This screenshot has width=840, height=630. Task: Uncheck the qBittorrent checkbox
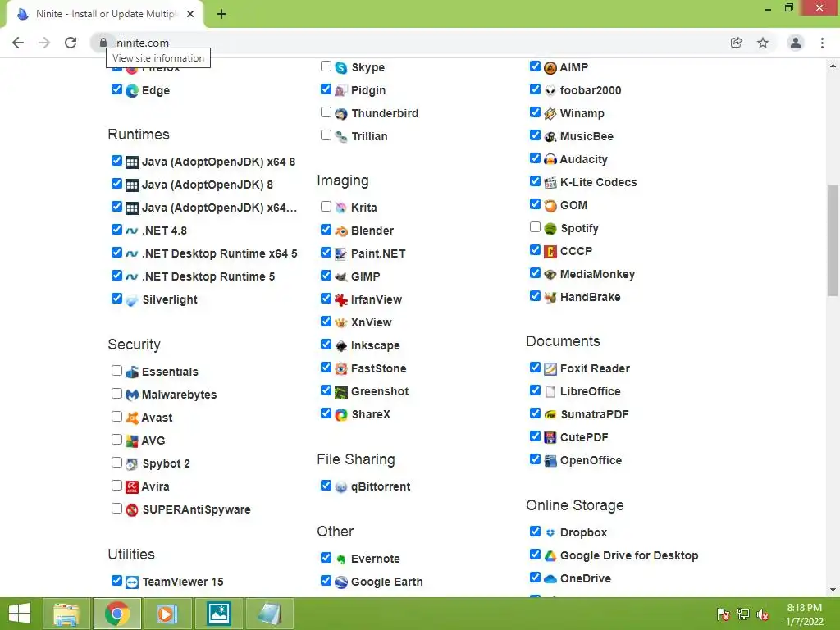pos(326,486)
